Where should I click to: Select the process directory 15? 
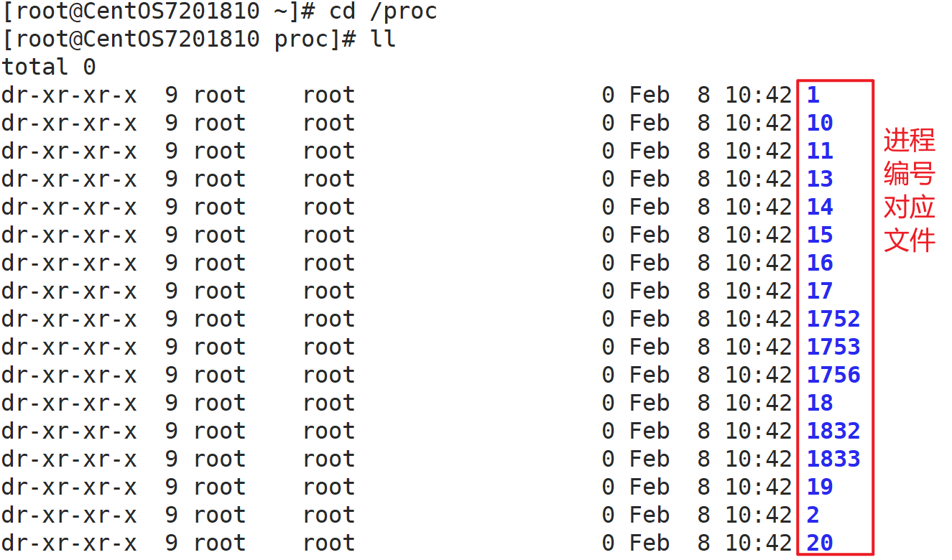tap(819, 235)
